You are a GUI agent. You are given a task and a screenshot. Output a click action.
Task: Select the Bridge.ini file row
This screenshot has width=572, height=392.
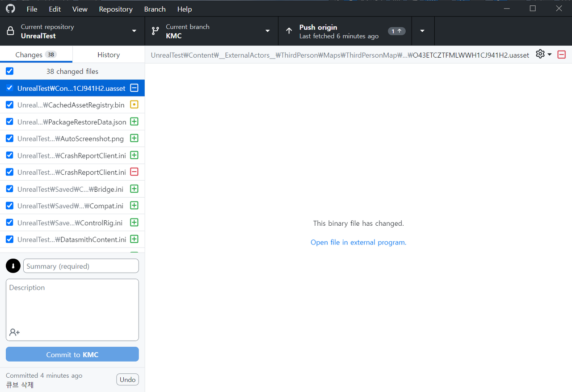(72, 189)
